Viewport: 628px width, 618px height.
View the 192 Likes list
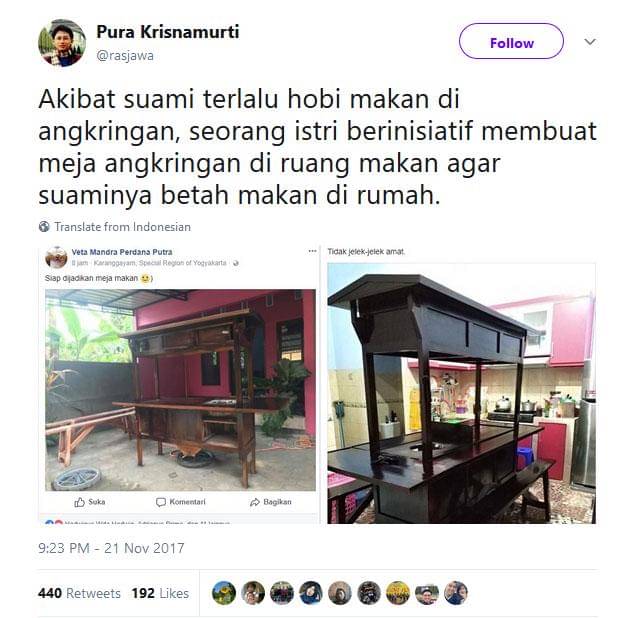coord(160,593)
